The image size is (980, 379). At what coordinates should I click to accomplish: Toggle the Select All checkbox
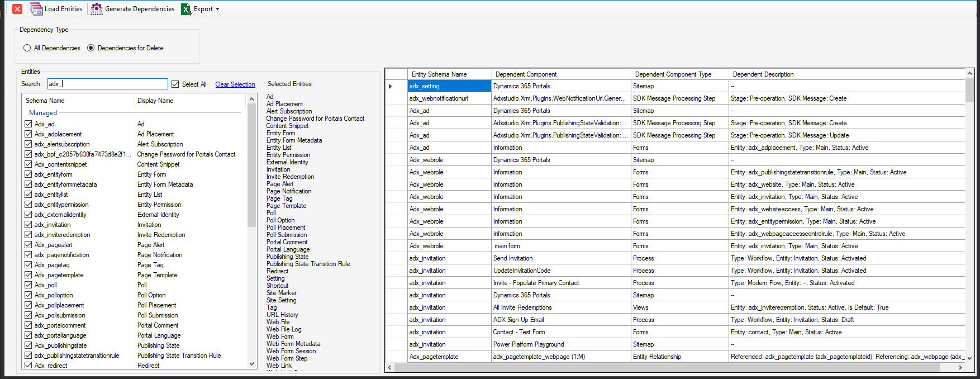[x=175, y=84]
